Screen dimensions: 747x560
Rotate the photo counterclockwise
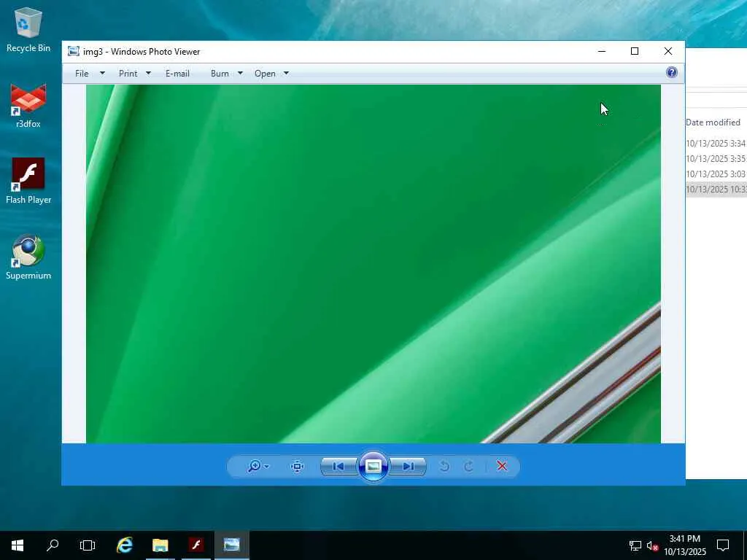coord(444,466)
